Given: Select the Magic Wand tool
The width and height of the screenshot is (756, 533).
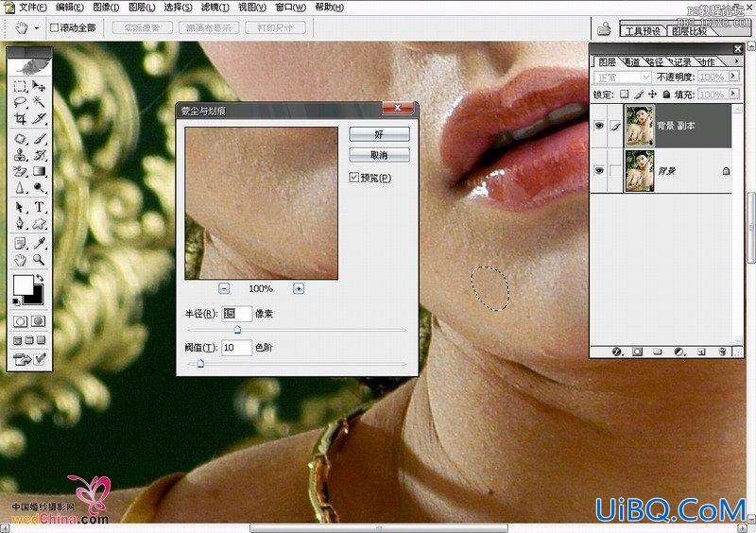Looking at the screenshot, I should point(39,102).
